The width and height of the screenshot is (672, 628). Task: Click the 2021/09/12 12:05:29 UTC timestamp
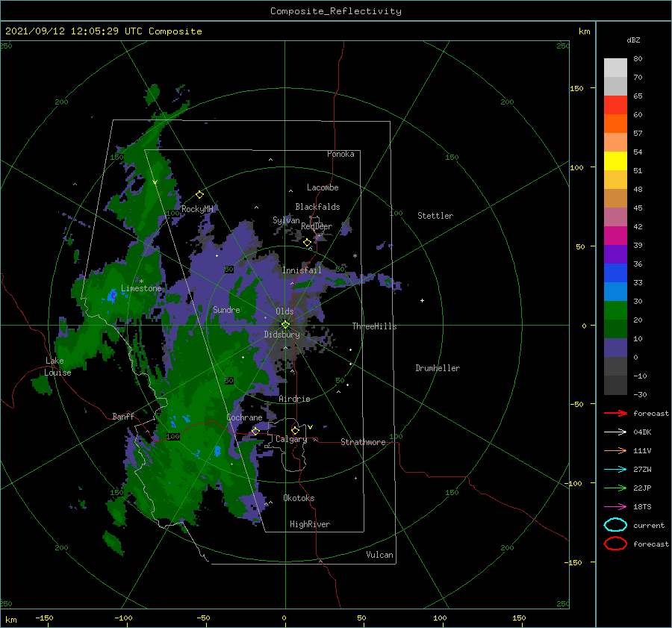click(x=74, y=31)
